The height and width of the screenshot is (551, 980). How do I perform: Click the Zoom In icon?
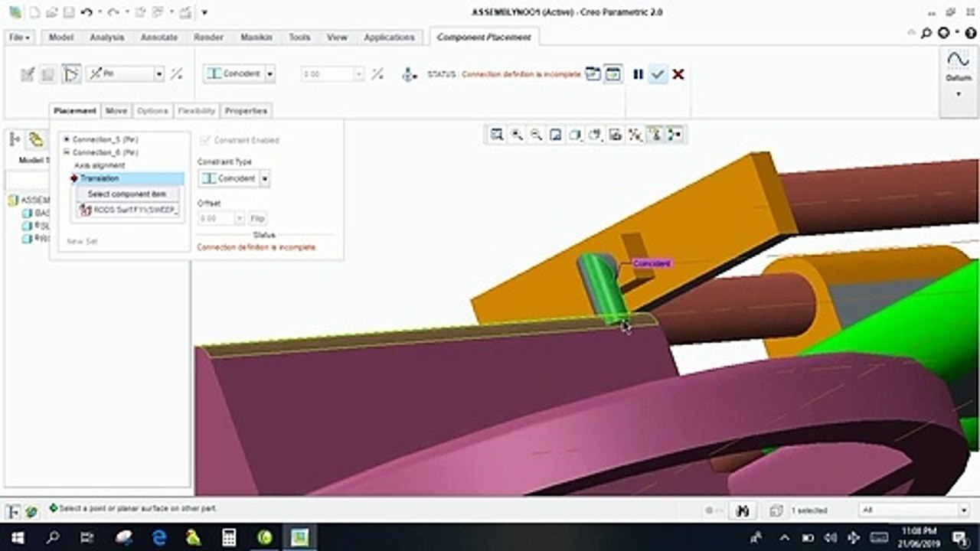[x=517, y=135]
